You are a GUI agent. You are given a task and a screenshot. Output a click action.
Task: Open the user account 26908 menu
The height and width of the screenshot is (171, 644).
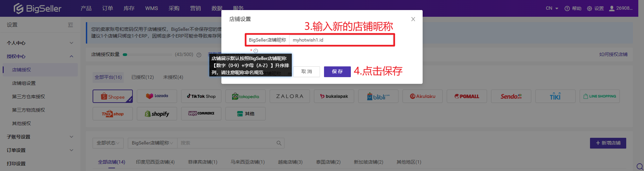621,8
